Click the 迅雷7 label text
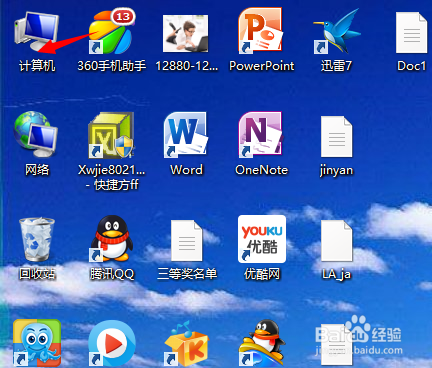Viewport: 432px width, 368px height. [336, 66]
